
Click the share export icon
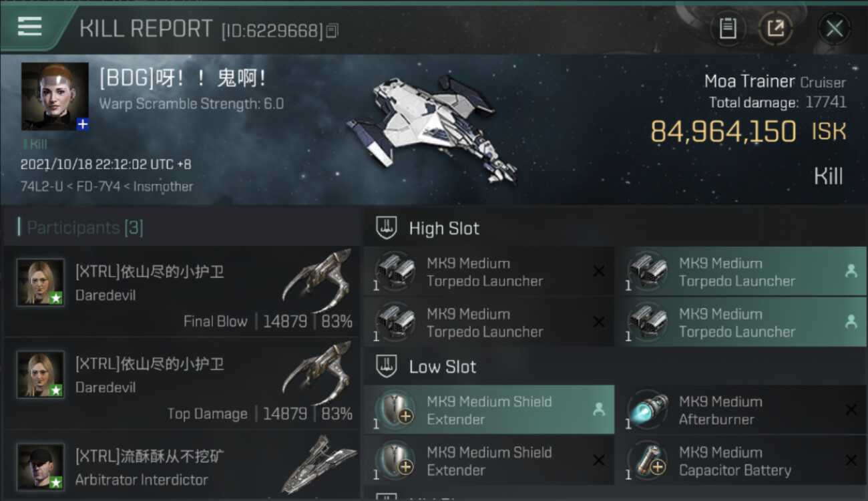(x=775, y=29)
